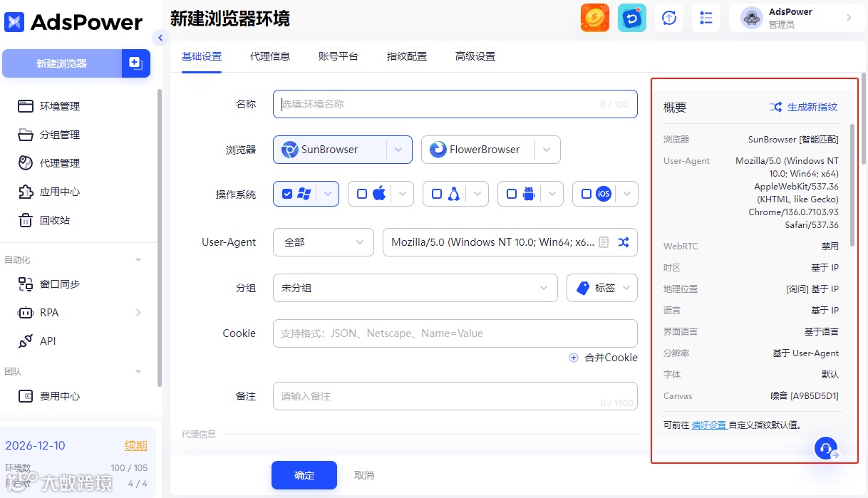Click 生成新指纹 link
The image size is (868, 498).
(x=812, y=107)
